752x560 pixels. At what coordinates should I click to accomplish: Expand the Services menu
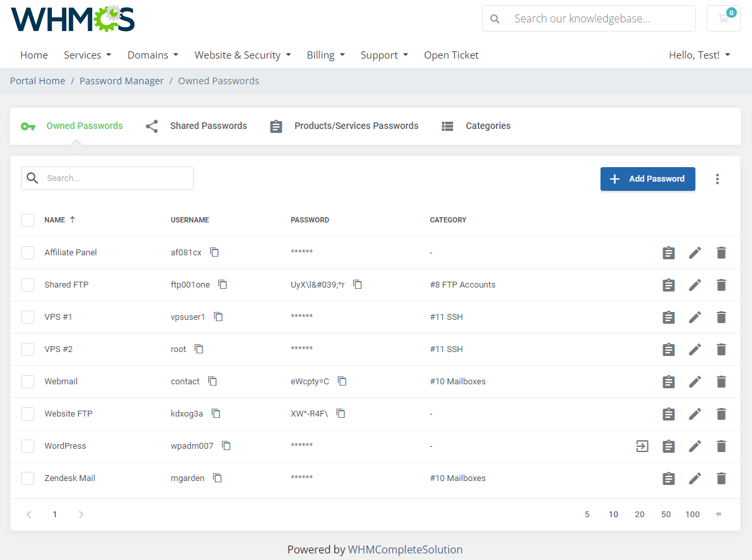(88, 55)
